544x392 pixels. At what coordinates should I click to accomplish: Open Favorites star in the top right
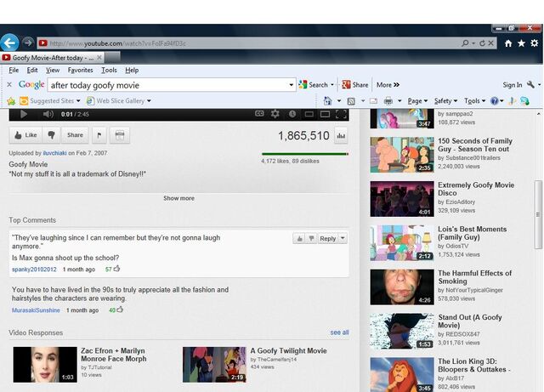tap(521, 43)
